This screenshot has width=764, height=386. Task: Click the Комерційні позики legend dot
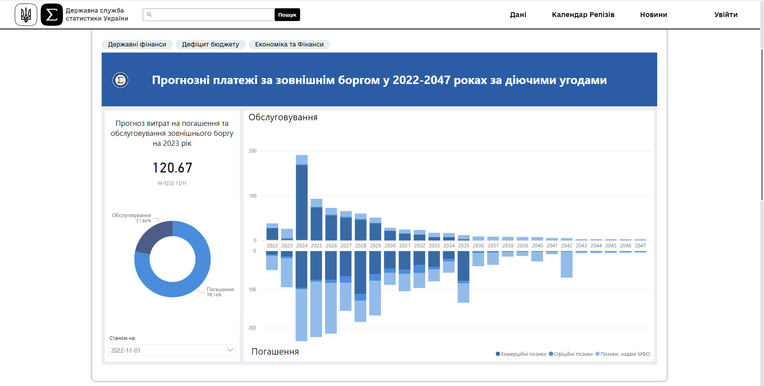click(x=497, y=354)
